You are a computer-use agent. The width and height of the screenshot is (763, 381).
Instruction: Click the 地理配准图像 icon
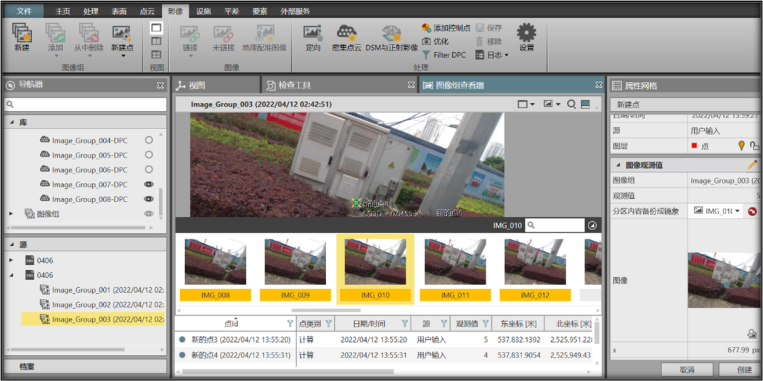point(264,33)
